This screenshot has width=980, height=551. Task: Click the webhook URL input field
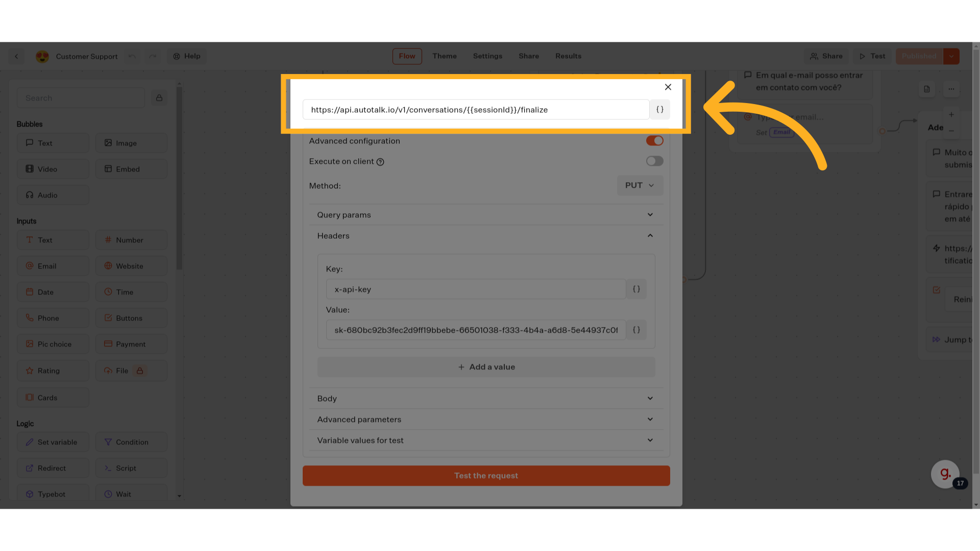(476, 110)
